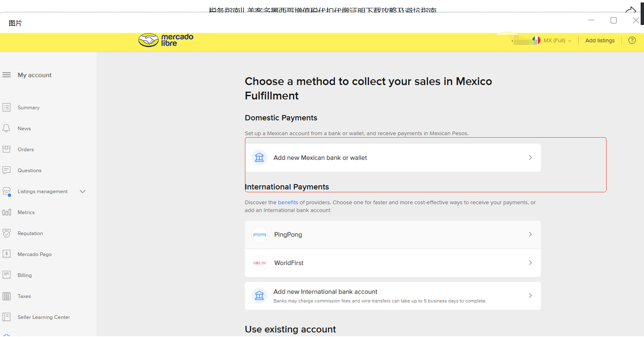
Task: Follow the blue benefits link
Action: coord(288,202)
